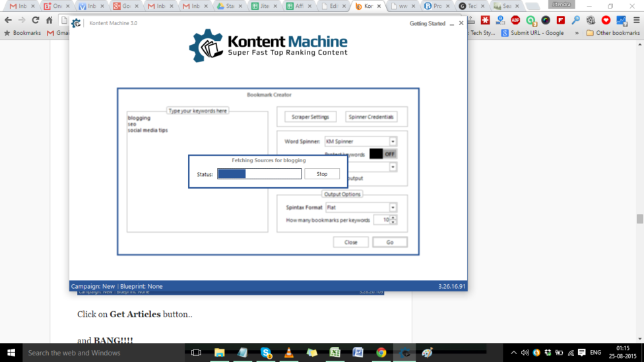Click the Jitendra profile button
Image resolution: width=644 pixels, height=362 pixels.
tap(561, 5)
